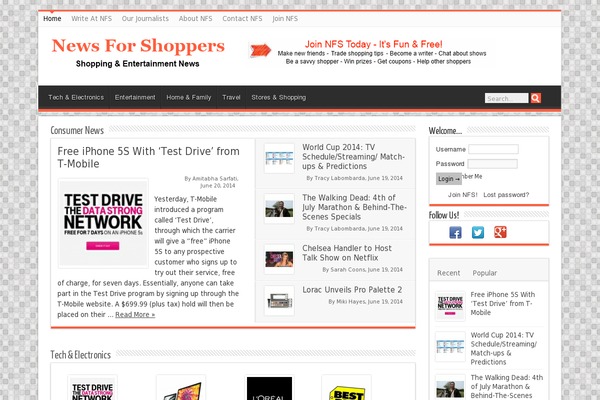This screenshot has width=600, height=400.
Task: Open The Walking Dead marathon headline
Action: coord(354,207)
